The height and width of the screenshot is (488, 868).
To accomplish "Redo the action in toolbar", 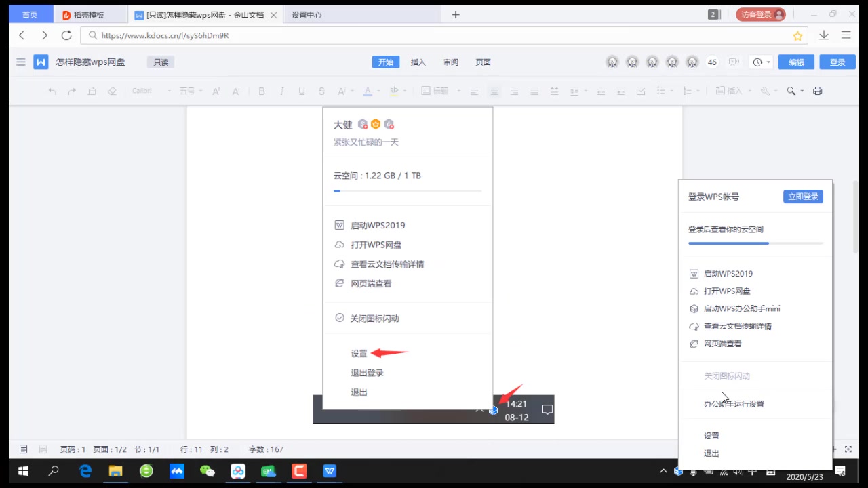I will pyautogui.click(x=72, y=91).
